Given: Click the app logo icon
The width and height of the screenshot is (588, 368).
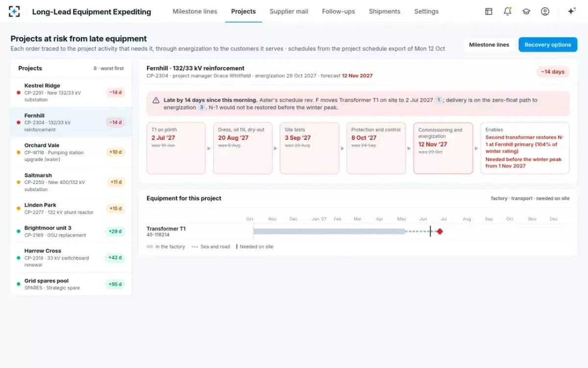Looking at the screenshot, I should pyautogui.click(x=14, y=11).
